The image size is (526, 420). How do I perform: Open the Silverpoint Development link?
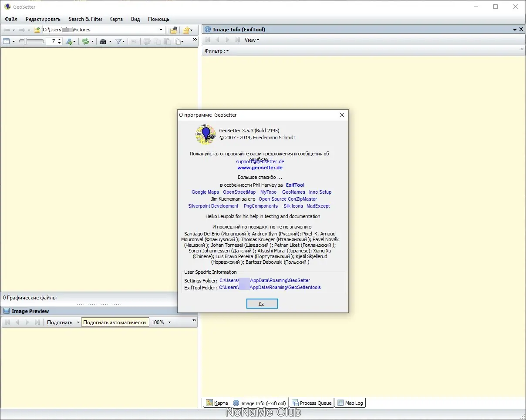point(213,206)
